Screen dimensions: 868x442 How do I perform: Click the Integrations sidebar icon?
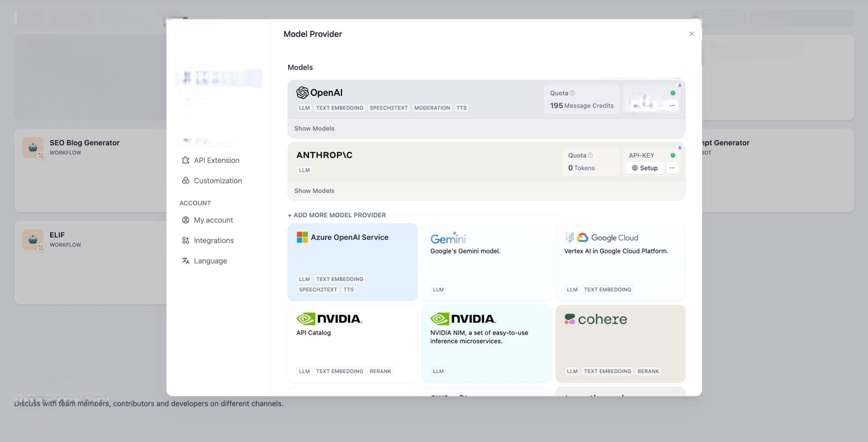tap(186, 241)
